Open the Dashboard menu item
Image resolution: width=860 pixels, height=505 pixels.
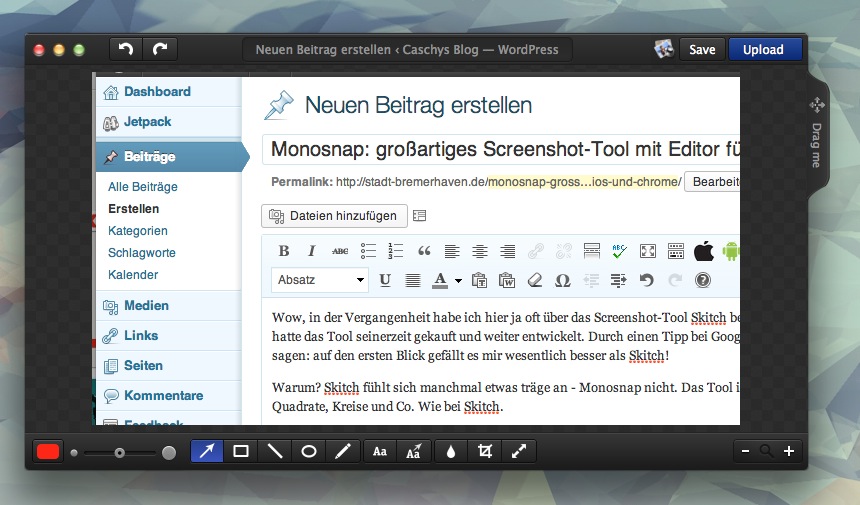tap(157, 92)
